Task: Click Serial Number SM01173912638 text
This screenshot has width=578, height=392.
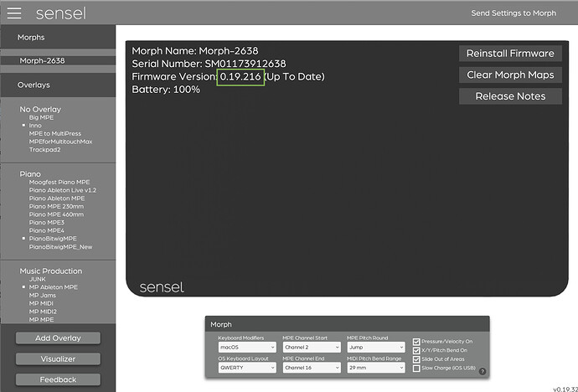Action: point(209,64)
